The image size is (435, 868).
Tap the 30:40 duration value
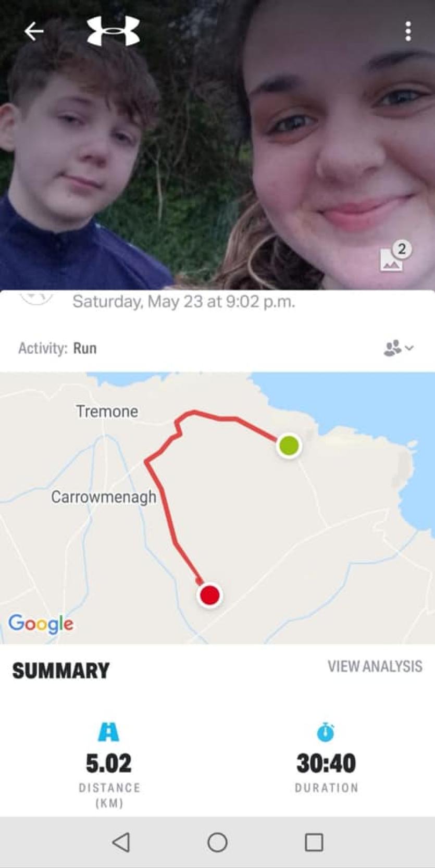326,763
